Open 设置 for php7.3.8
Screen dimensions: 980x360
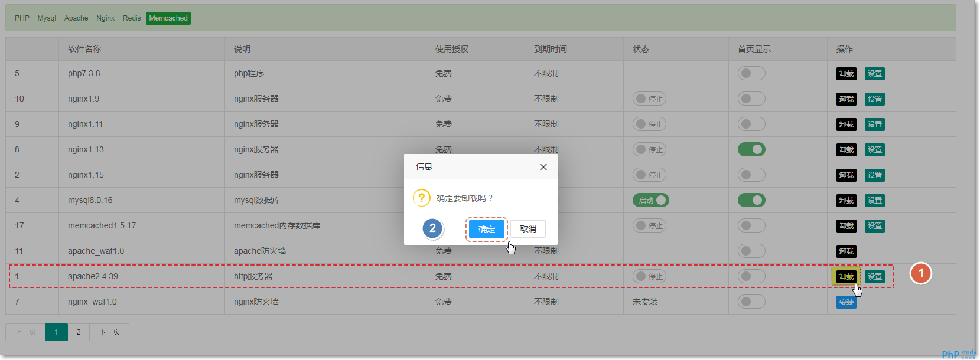click(x=874, y=73)
